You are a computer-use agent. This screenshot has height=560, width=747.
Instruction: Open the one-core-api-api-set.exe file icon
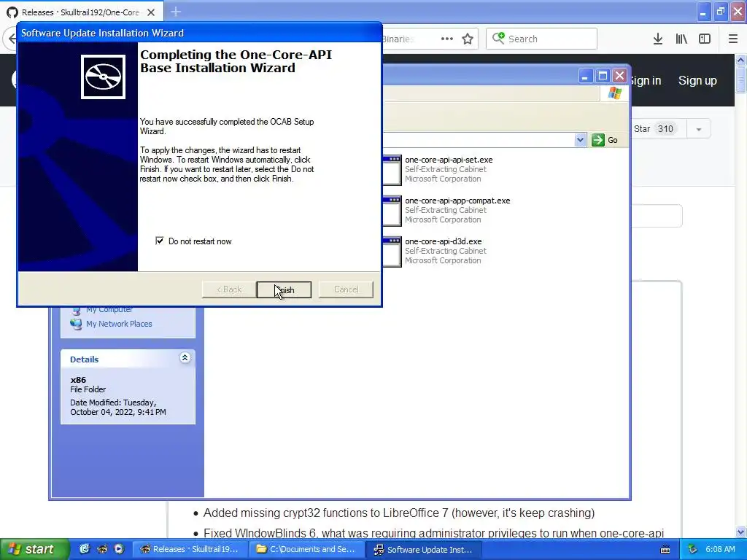(392, 169)
